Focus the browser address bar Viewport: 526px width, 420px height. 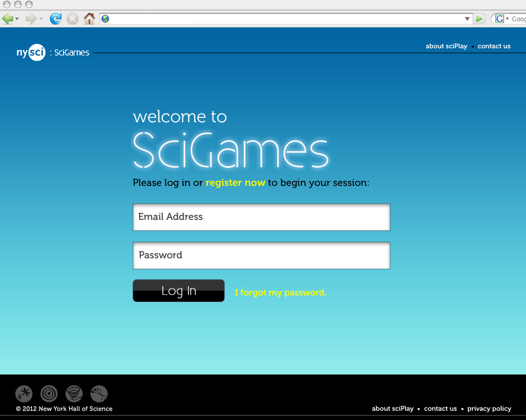click(x=286, y=19)
